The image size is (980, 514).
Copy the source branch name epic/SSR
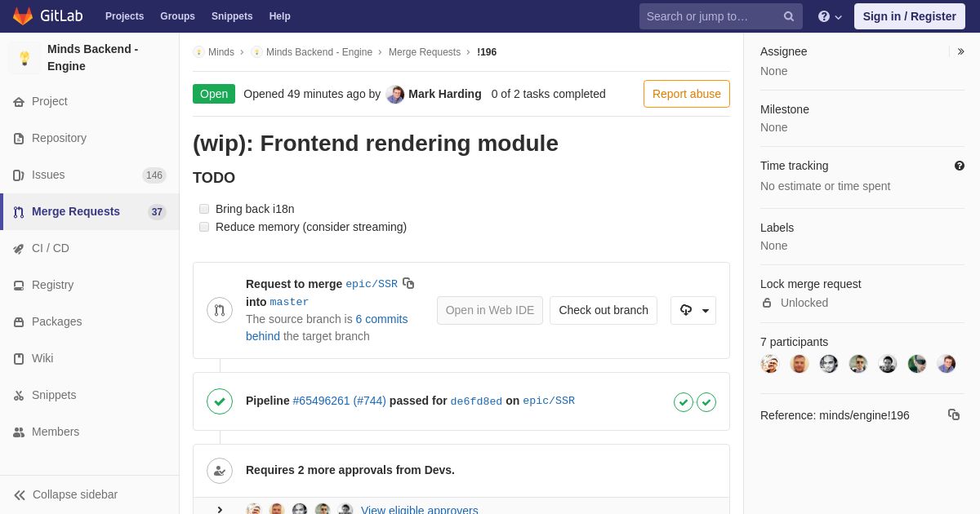(x=408, y=284)
